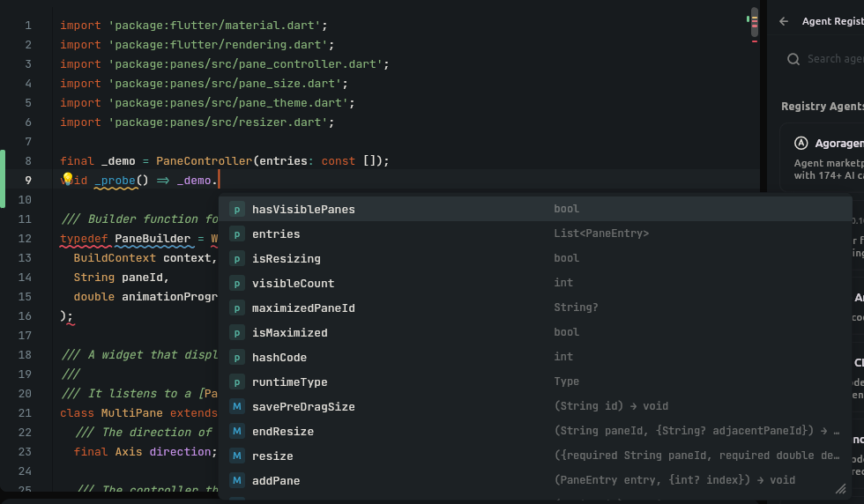Click into the Search agents field
Image resolution: width=864 pixels, height=504 pixels.
click(x=835, y=59)
